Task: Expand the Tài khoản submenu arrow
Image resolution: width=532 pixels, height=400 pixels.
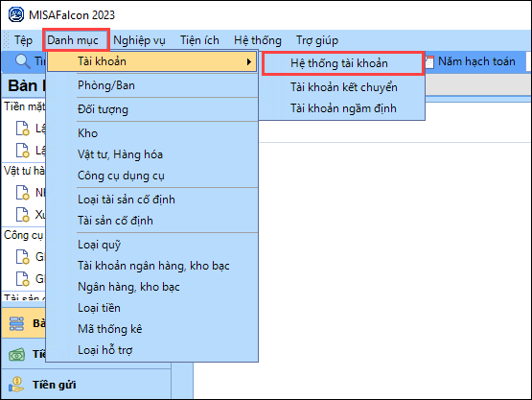Action: [x=249, y=61]
